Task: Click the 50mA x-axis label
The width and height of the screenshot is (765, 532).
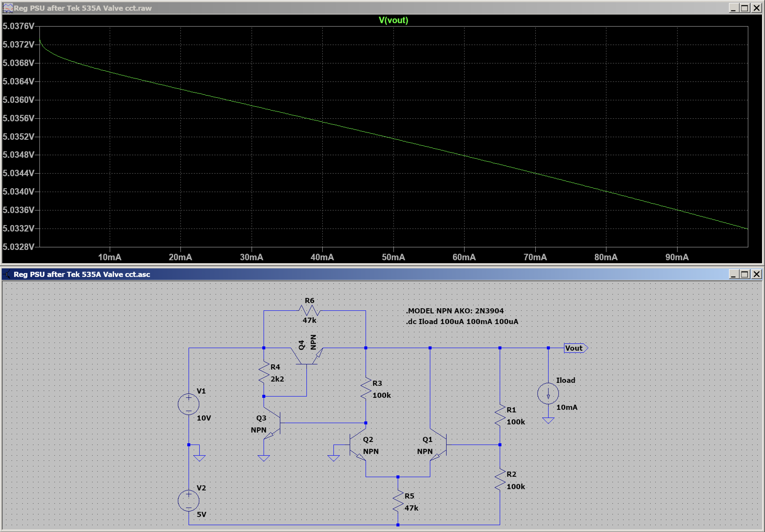Action: 393,257
